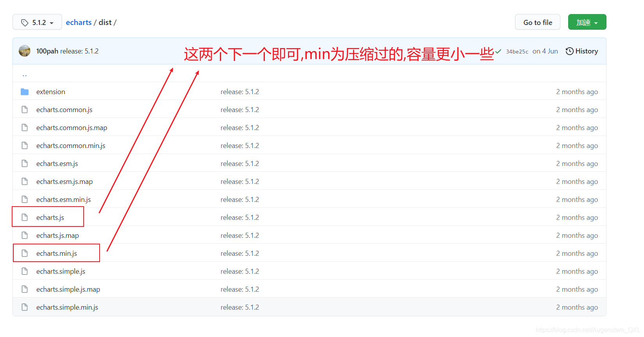
Task: Open echarts.common.js file
Action: 64,110
